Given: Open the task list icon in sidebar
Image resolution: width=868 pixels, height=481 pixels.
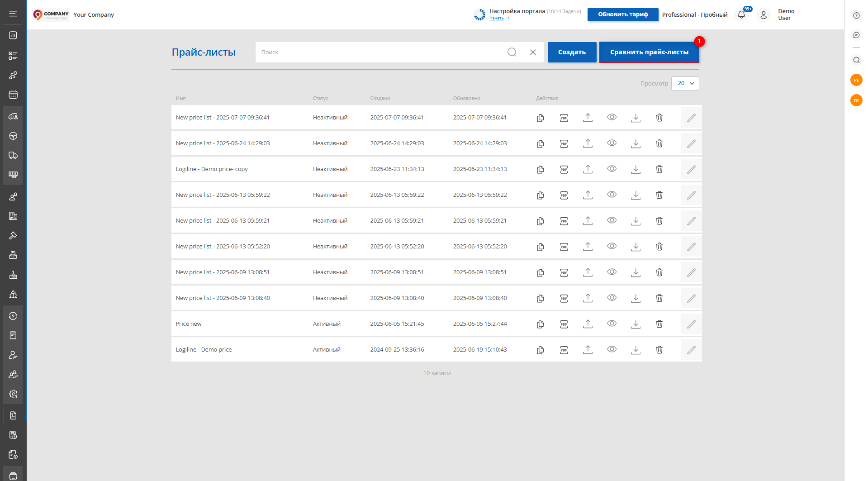Looking at the screenshot, I should click(13, 56).
